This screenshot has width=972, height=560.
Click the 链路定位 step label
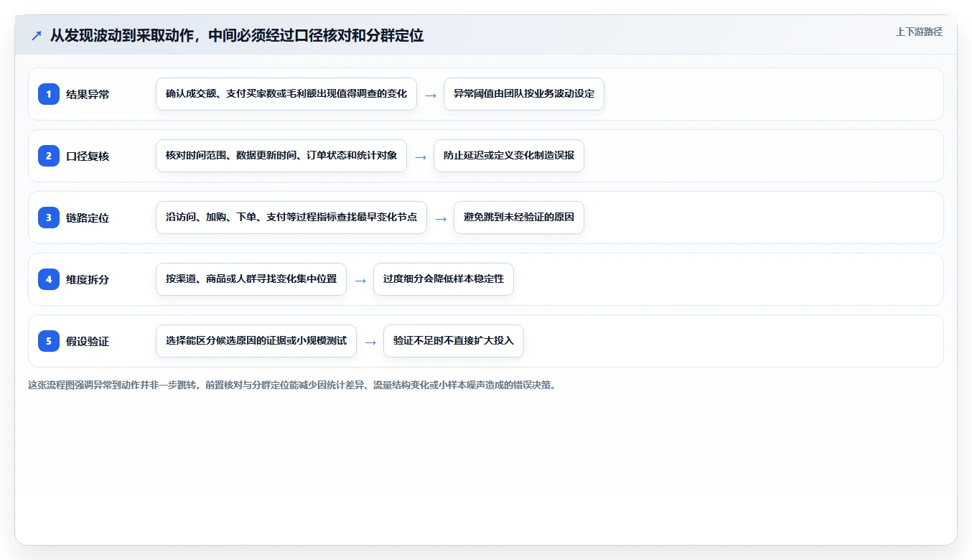[x=88, y=218]
